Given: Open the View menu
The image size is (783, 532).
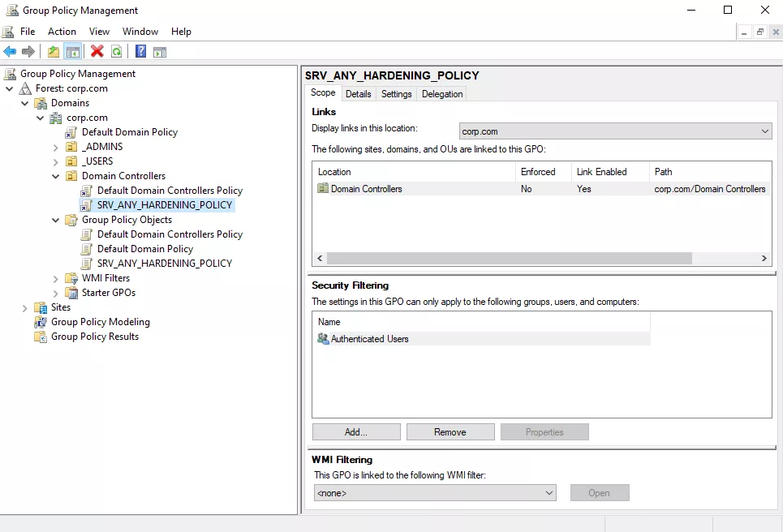Looking at the screenshot, I should click(99, 32).
